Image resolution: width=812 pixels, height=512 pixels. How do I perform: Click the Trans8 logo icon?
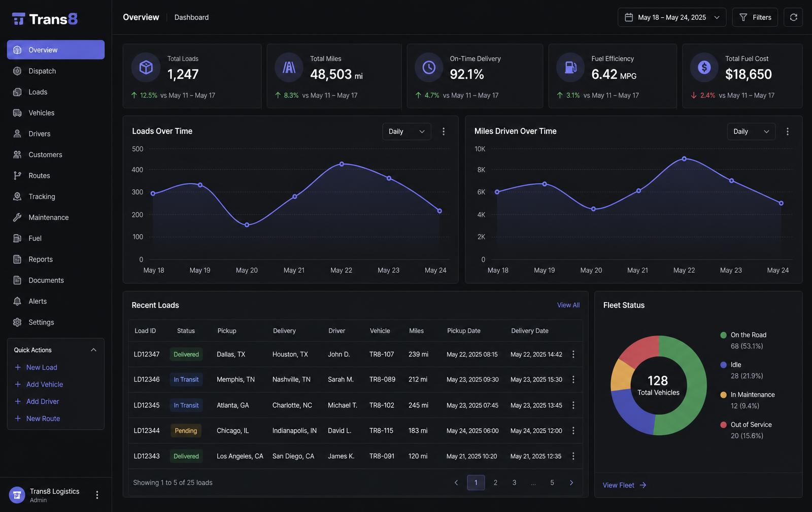19,19
